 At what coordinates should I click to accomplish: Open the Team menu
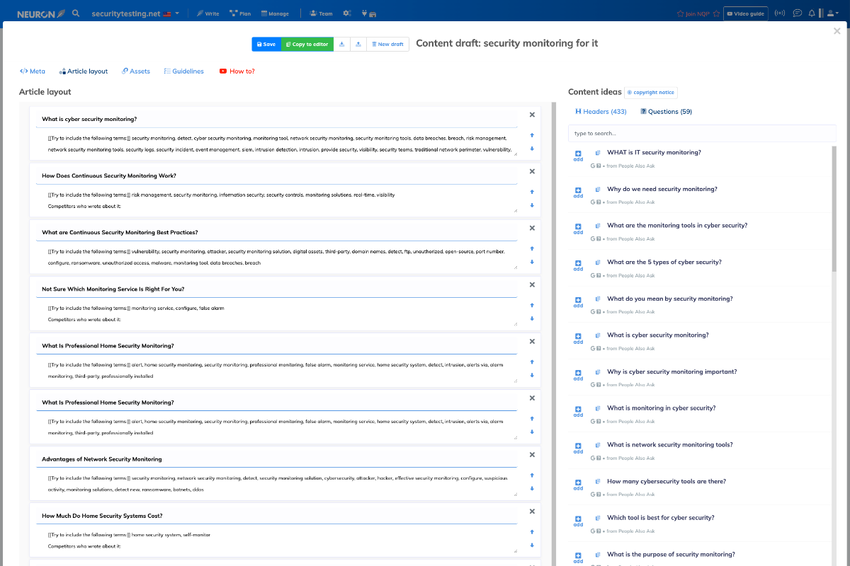tap(321, 14)
